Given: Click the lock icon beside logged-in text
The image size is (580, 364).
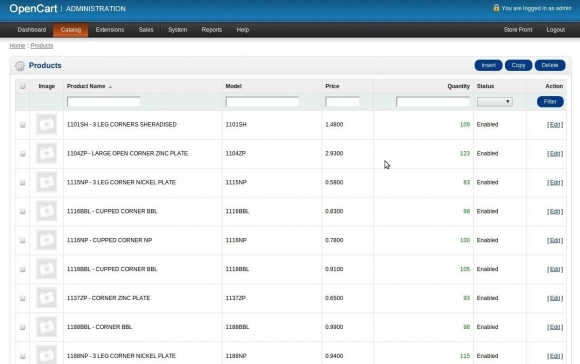Looking at the screenshot, I should coord(496,8).
